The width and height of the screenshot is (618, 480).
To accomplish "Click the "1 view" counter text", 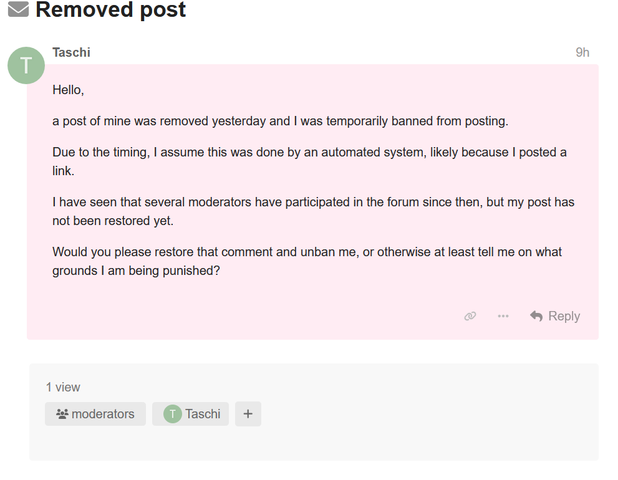I will [63, 387].
